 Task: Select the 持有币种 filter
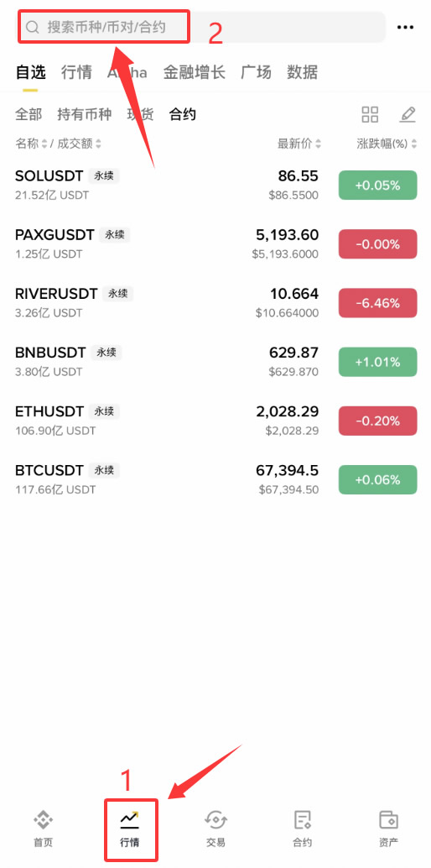(84, 115)
